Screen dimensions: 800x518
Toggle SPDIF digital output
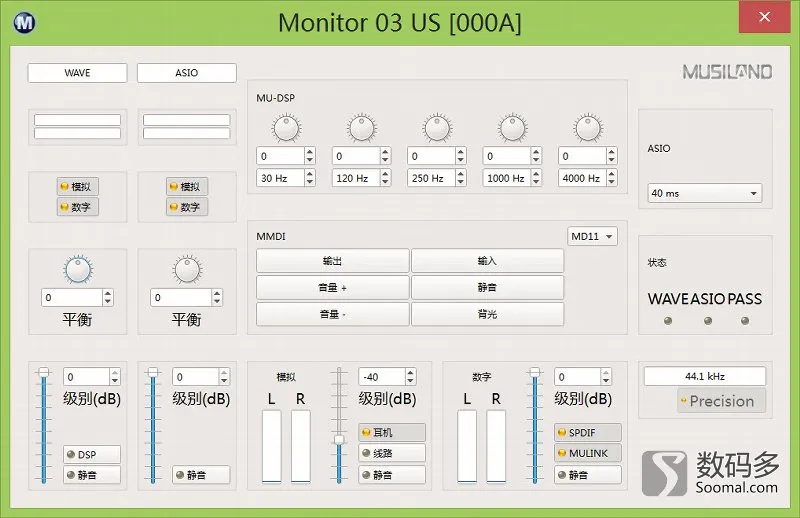pos(588,432)
